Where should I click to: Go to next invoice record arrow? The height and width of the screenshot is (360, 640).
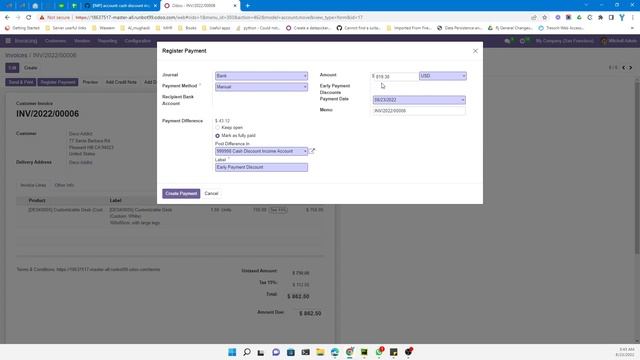(x=631, y=68)
